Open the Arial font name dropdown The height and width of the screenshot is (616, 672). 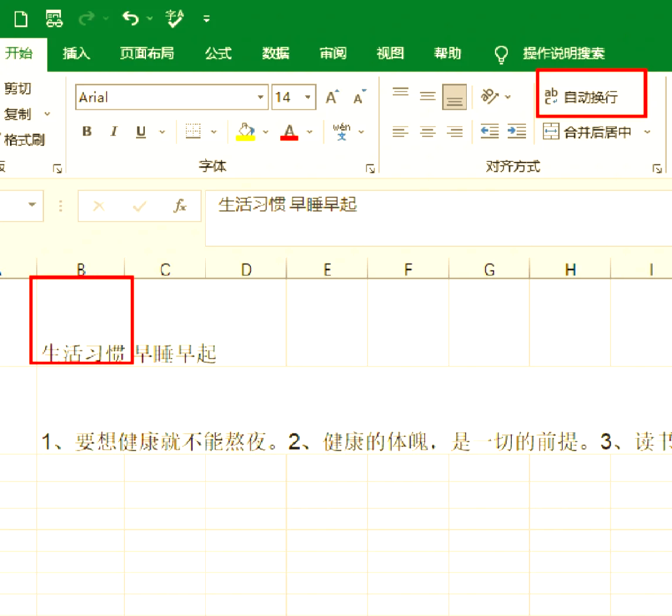(x=260, y=97)
